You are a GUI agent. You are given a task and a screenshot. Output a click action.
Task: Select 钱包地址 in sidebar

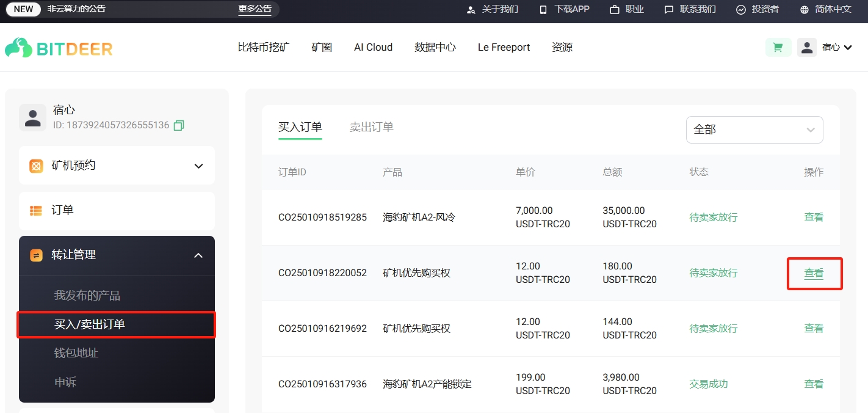[76, 353]
